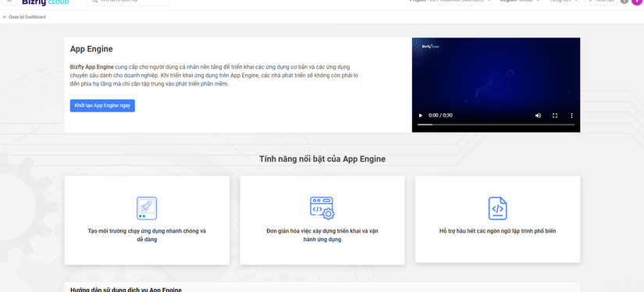Play the App Engine intro video
644x292 pixels.
coord(420,116)
